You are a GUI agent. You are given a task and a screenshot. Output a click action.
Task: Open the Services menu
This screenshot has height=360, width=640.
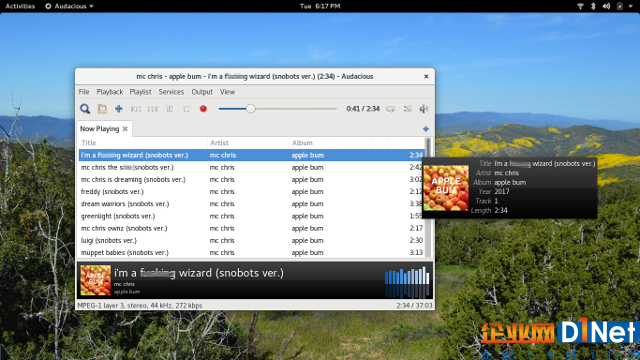(171, 92)
